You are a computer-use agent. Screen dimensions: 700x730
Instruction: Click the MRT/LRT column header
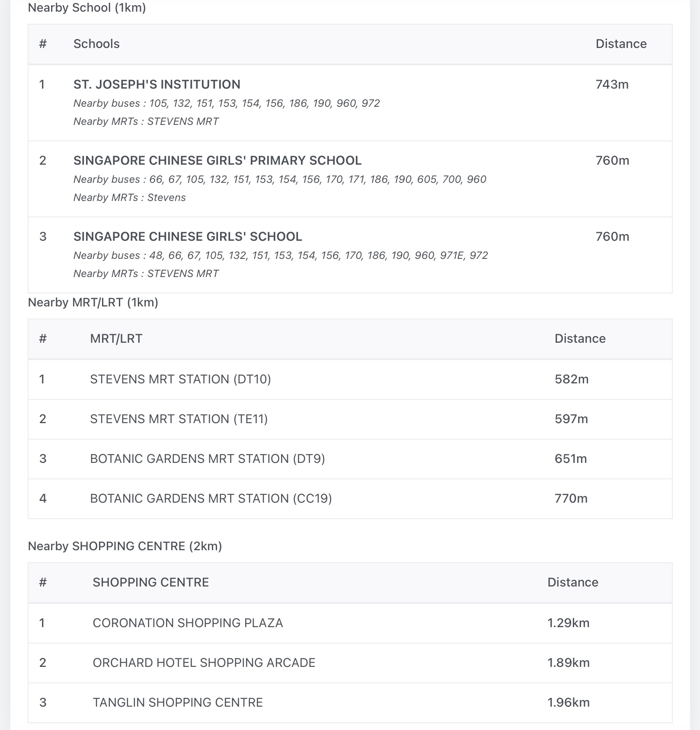[116, 338]
